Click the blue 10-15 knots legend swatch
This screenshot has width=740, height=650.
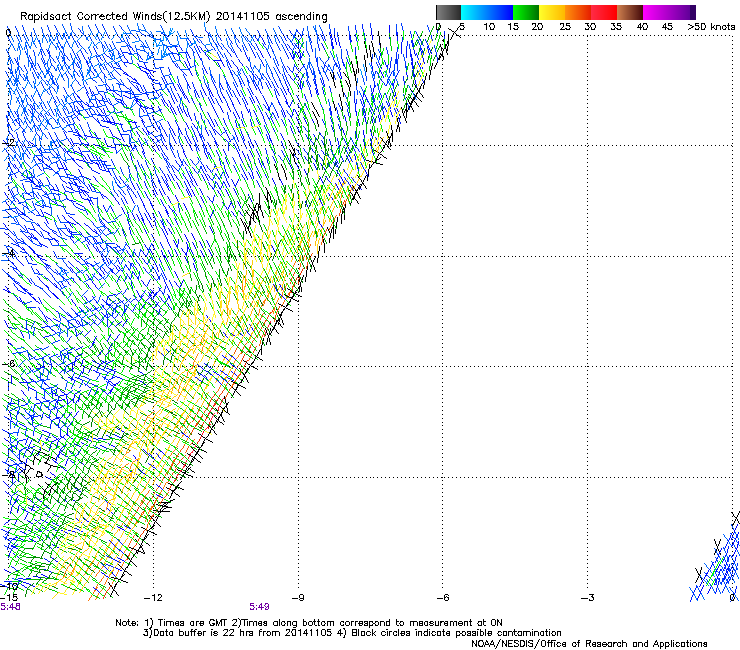500,12
